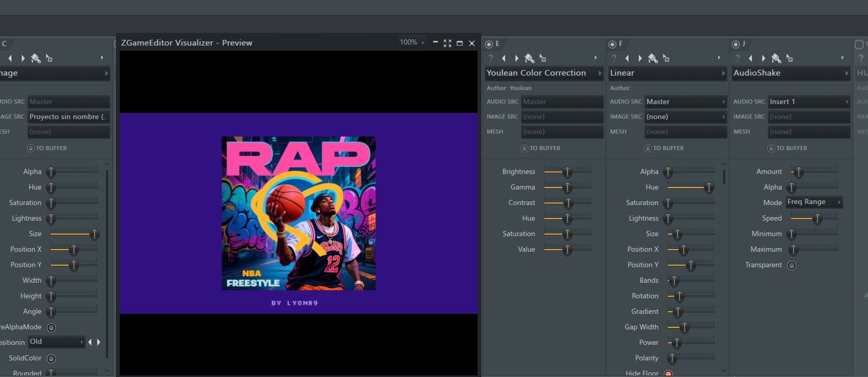Viewport: 868px width, 377px height.
Task: Click the RAP cover image in preview
Action: [x=299, y=213]
